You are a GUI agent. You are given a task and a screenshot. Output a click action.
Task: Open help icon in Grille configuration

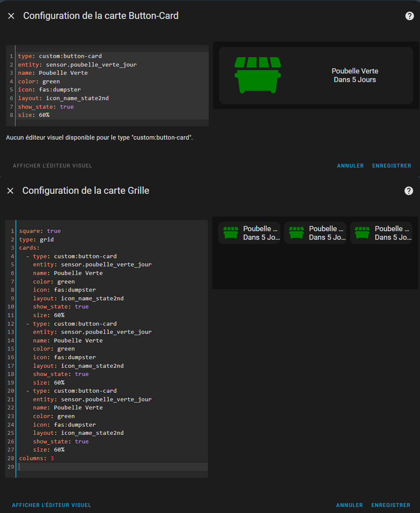[408, 191]
